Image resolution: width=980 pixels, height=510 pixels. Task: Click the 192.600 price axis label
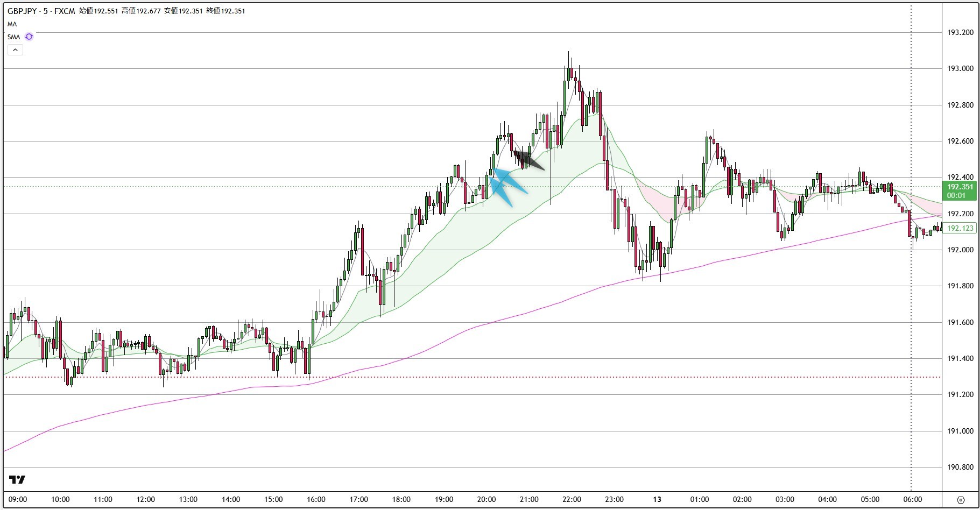pyautogui.click(x=960, y=141)
